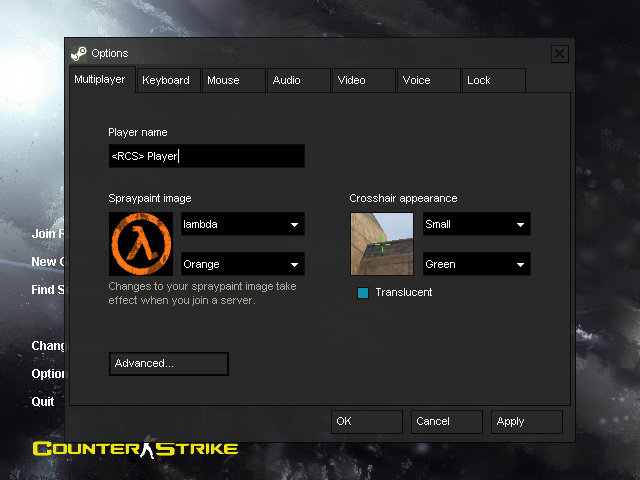Click the crosshair appearance preview image

click(x=381, y=243)
